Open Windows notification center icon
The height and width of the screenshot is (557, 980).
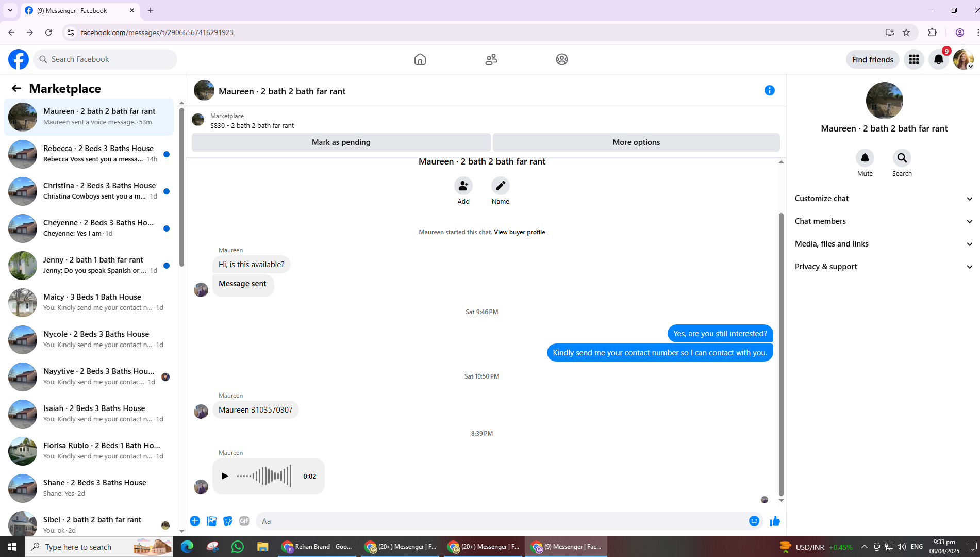[x=972, y=547]
